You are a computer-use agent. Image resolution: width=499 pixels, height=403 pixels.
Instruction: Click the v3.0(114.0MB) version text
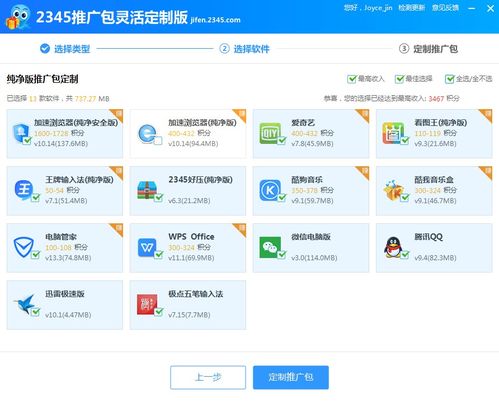(x=314, y=258)
